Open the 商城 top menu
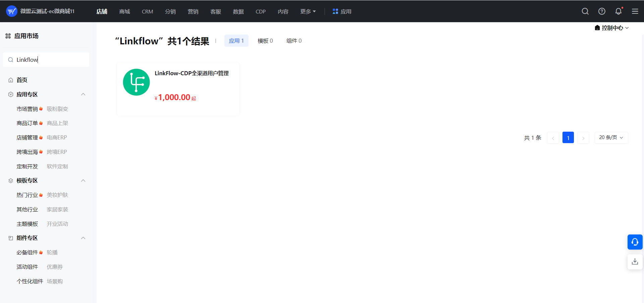The height and width of the screenshot is (303, 644). coord(125,11)
